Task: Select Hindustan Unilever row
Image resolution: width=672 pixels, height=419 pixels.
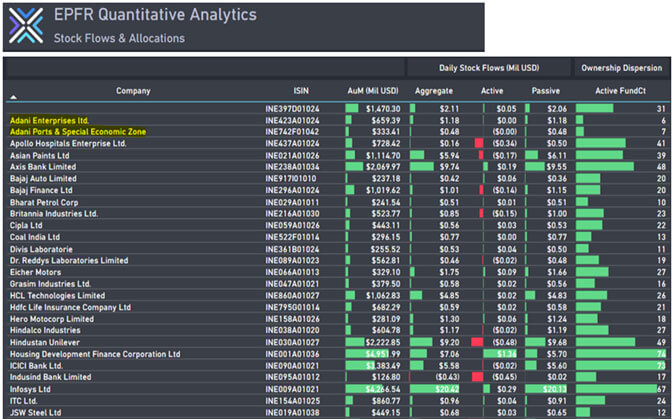Action: pos(338,342)
